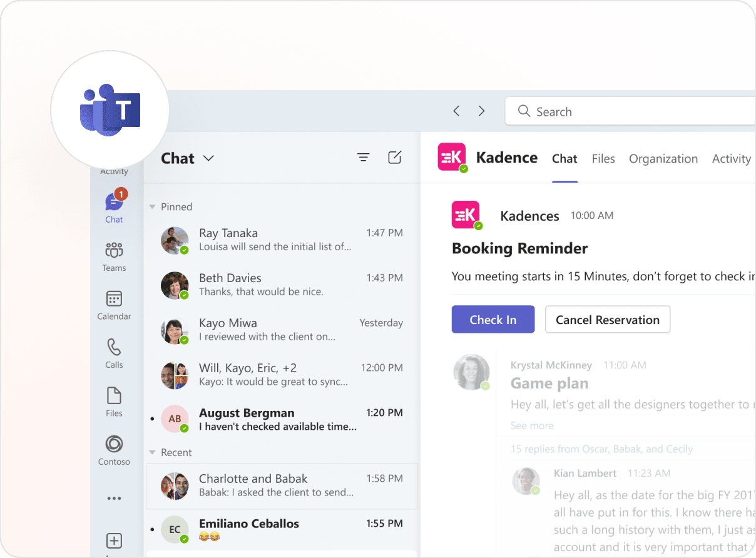
Task: Click the Kadence chat header name
Action: coord(507,158)
